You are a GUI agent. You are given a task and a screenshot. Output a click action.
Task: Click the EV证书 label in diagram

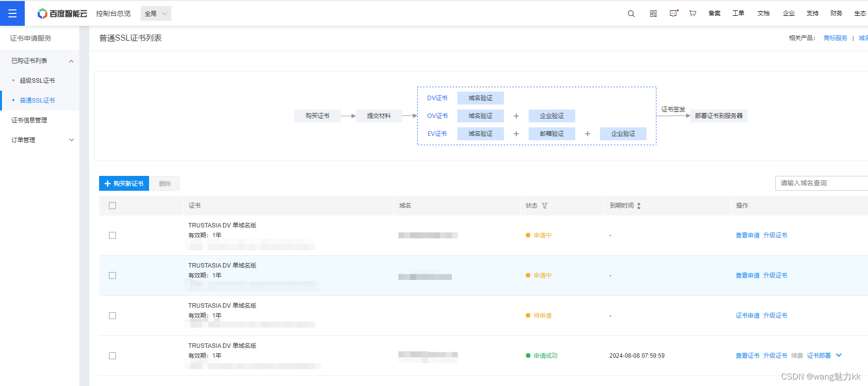pos(437,134)
